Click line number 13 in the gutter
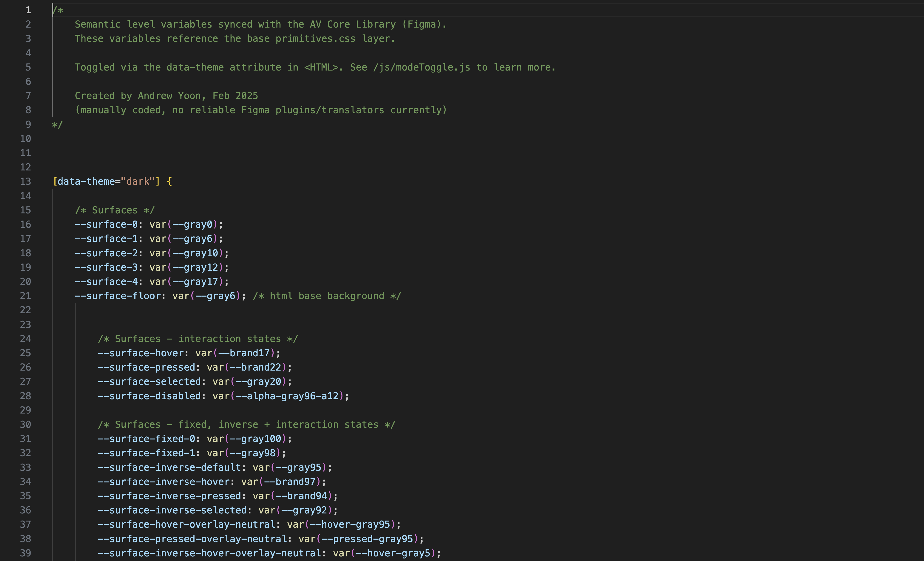The width and height of the screenshot is (924, 561). [x=25, y=181]
